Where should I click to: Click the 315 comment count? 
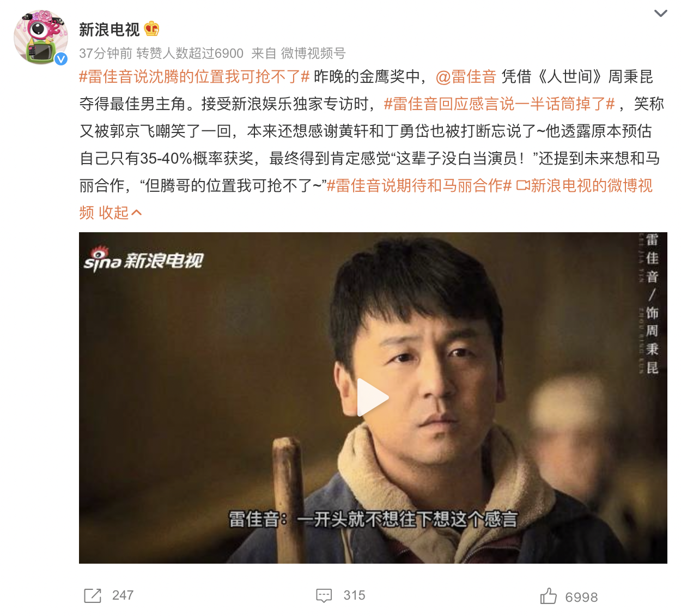coord(355,595)
